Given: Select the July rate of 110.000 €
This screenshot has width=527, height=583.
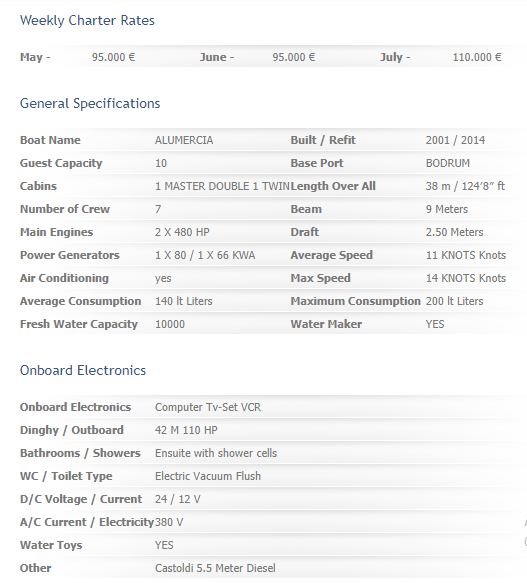Looking at the screenshot, I should point(477,57).
